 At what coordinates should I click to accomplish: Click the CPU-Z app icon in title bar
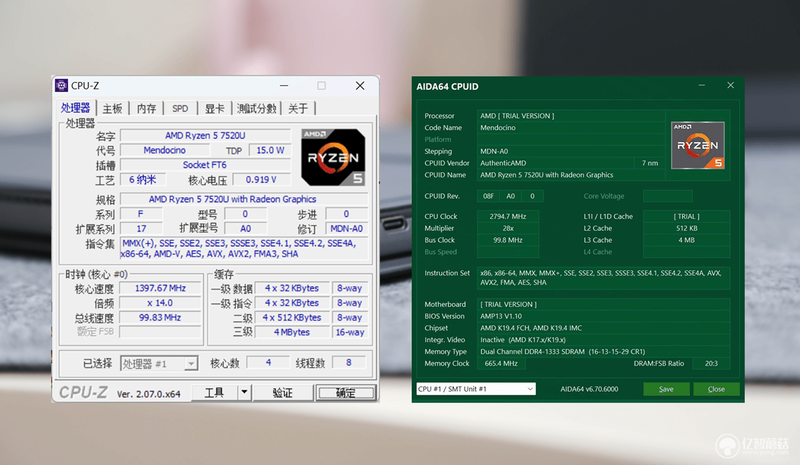(62, 85)
